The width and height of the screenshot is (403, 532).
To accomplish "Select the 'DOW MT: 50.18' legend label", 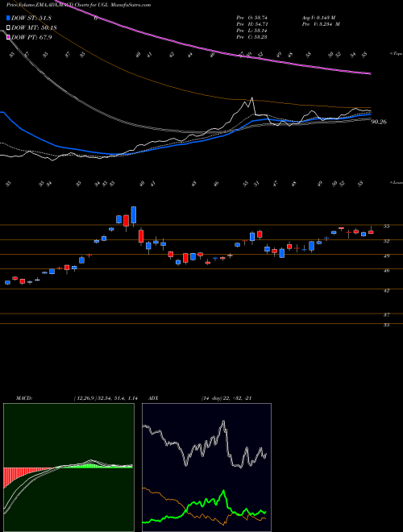I will (34, 27).
